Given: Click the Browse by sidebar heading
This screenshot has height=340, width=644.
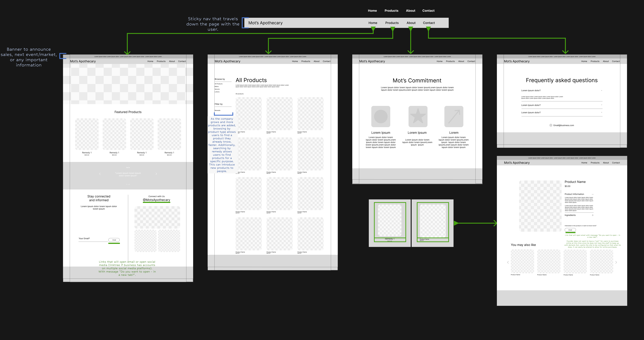Looking at the screenshot, I should [x=220, y=79].
